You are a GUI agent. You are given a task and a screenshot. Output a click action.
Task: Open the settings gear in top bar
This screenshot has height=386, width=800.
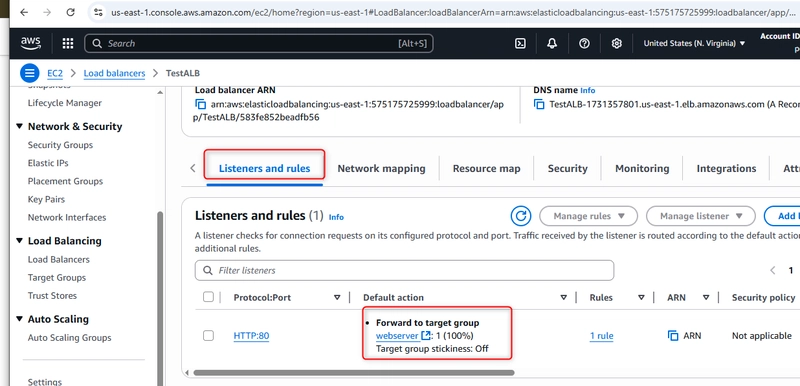coord(616,43)
